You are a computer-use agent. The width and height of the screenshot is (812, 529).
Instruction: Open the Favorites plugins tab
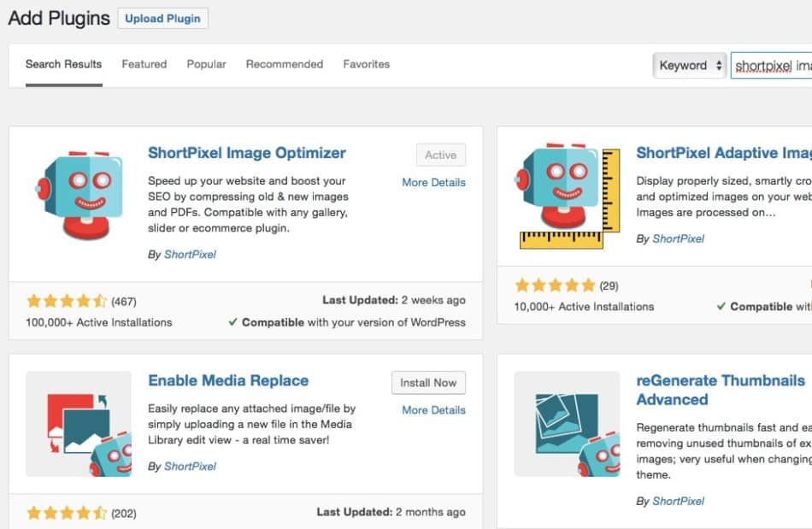click(x=366, y=64)
